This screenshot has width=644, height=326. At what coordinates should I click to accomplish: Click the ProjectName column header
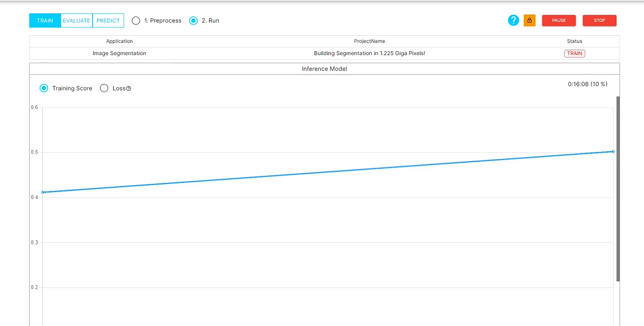370,41
